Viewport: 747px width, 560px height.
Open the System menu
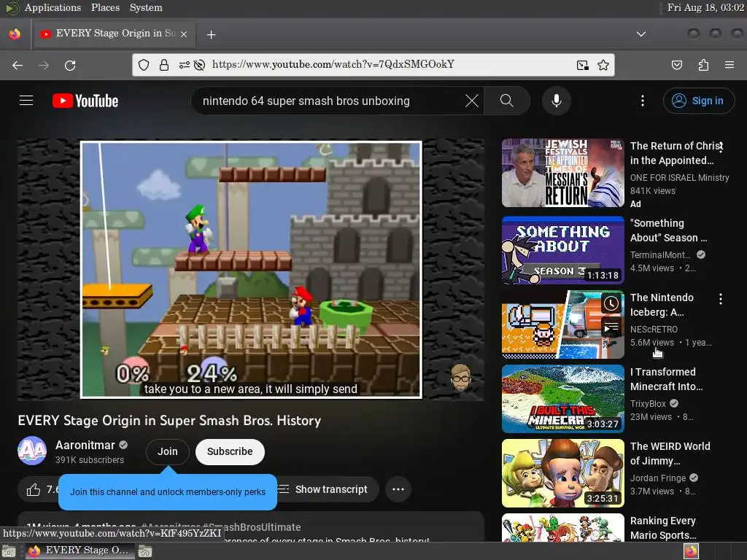tap(146, 7)
